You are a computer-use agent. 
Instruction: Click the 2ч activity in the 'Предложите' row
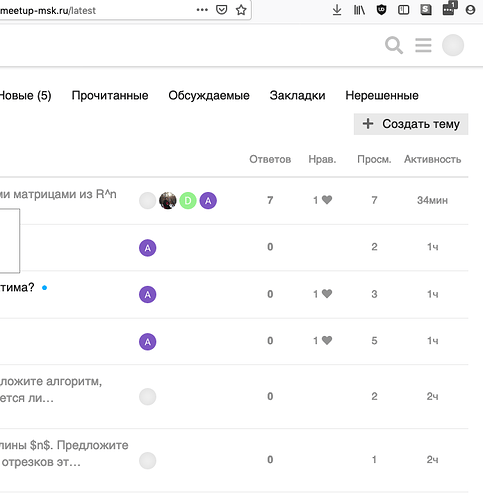pos(432,460)
